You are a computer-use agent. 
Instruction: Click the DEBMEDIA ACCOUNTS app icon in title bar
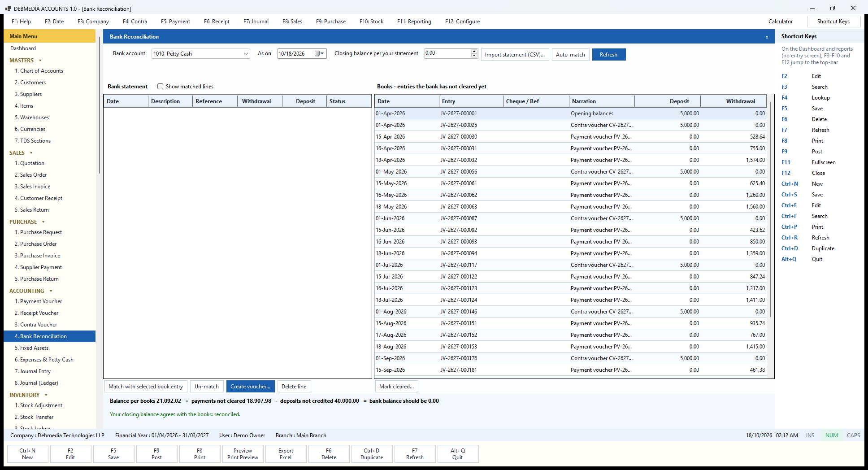pyautogui.click(x=8, y=9)
